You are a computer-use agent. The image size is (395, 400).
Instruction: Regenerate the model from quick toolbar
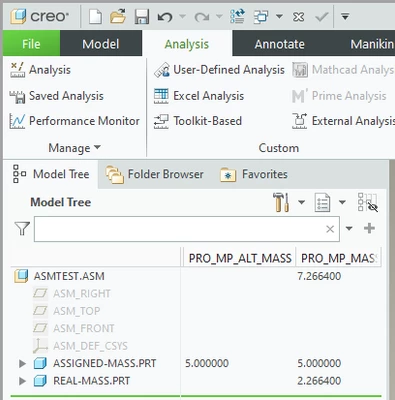tap(237, 16)
